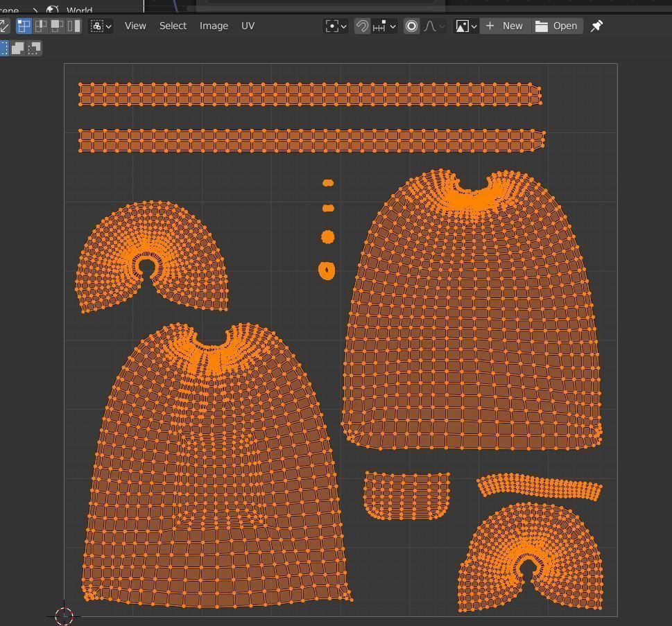Click the rounded pocket-shaped UV island

(406, 496)
